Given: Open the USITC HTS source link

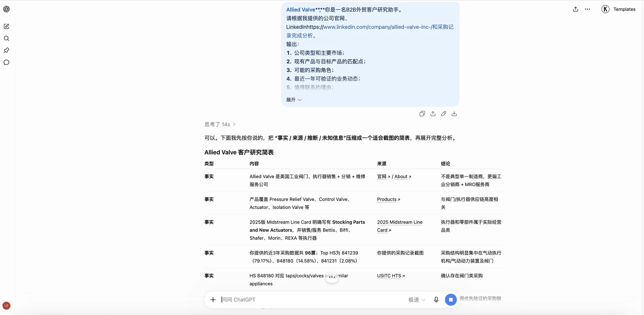Looking at the screenshot, I should click(391, 276).
